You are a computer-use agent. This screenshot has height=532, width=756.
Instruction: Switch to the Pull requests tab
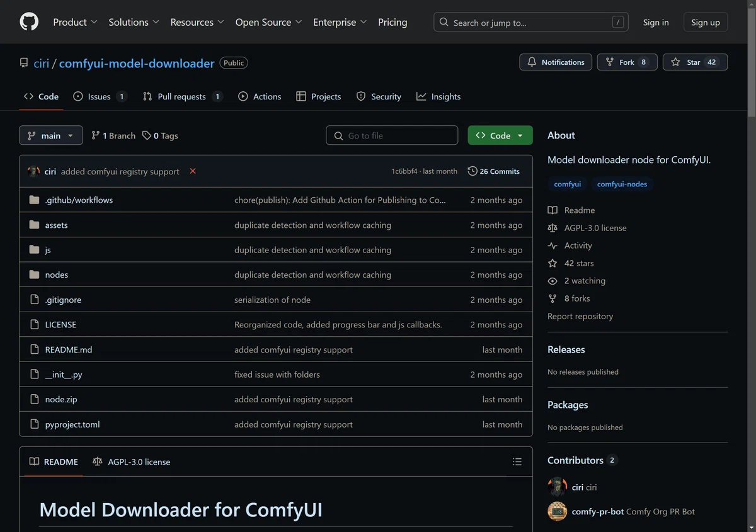point(183,96)
